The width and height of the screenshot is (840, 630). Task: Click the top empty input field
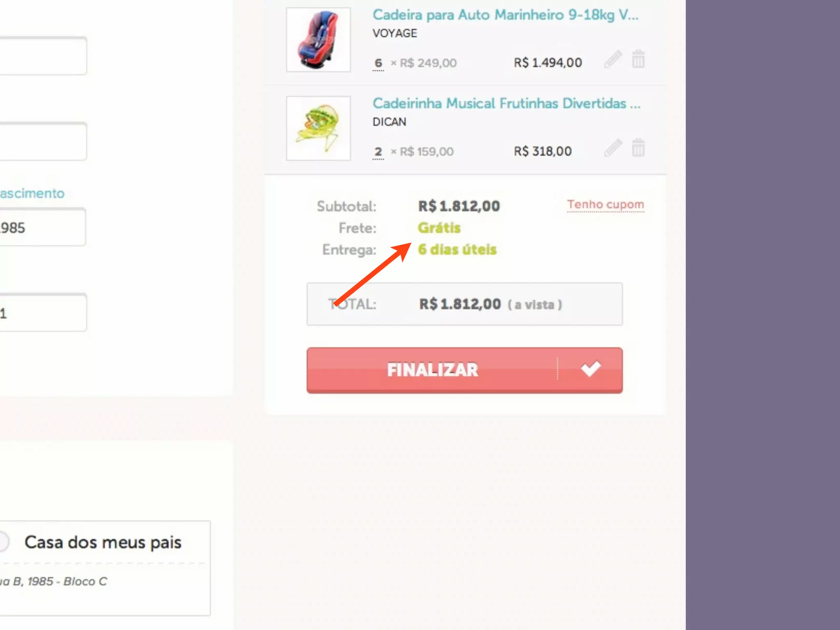click(x=43, y=56)
